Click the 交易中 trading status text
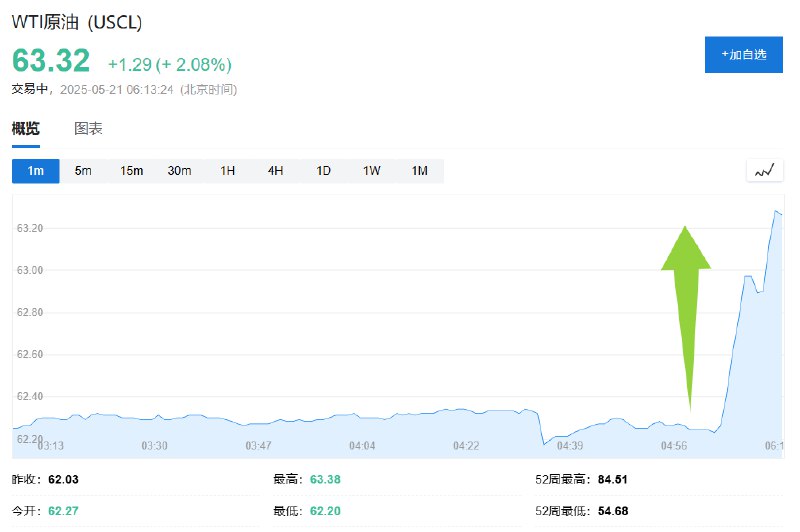The width and height of the screenshot is (800, 532). click(x=30, y=89)
